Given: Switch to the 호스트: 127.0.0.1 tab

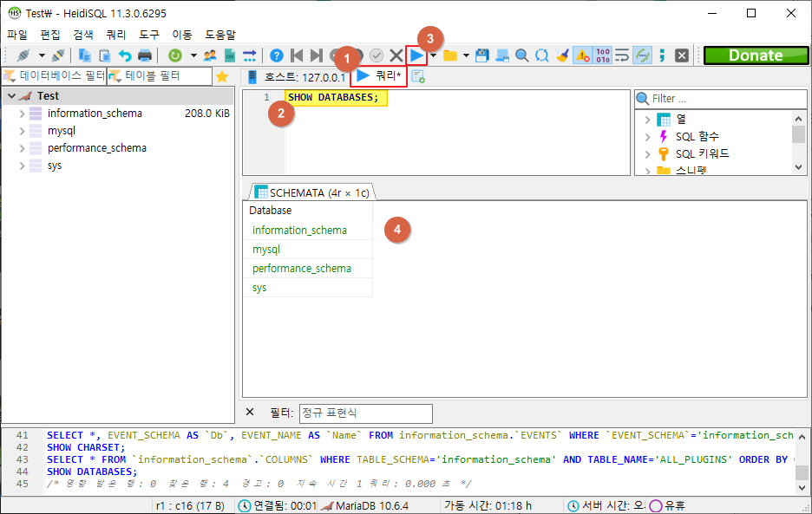Looking at the screenshot, I should pyautogui.click(x=297, y=77).
